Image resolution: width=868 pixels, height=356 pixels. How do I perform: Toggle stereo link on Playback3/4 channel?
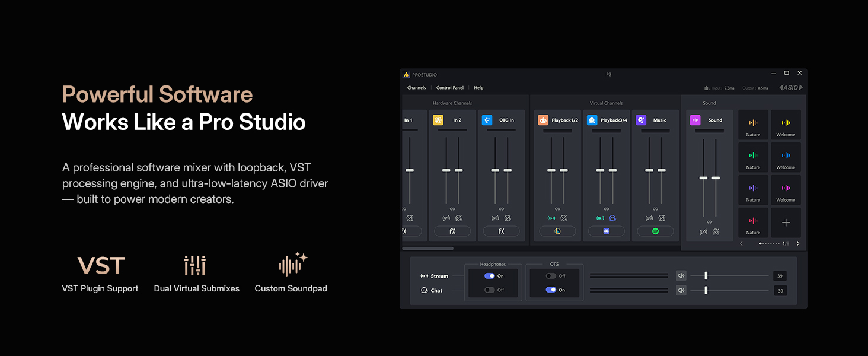click(x=606, y=209)
